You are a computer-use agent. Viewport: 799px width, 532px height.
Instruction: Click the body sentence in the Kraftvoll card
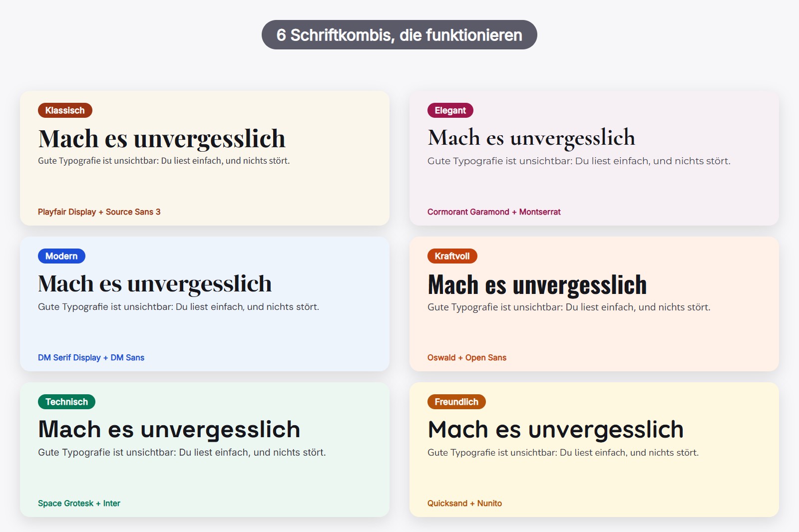click(x=569, y=307)
